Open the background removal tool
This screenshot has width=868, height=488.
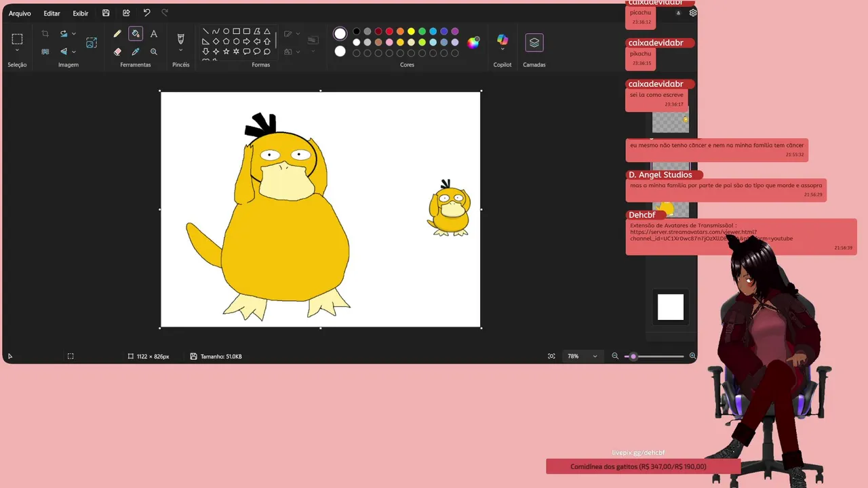click(45, 51)
